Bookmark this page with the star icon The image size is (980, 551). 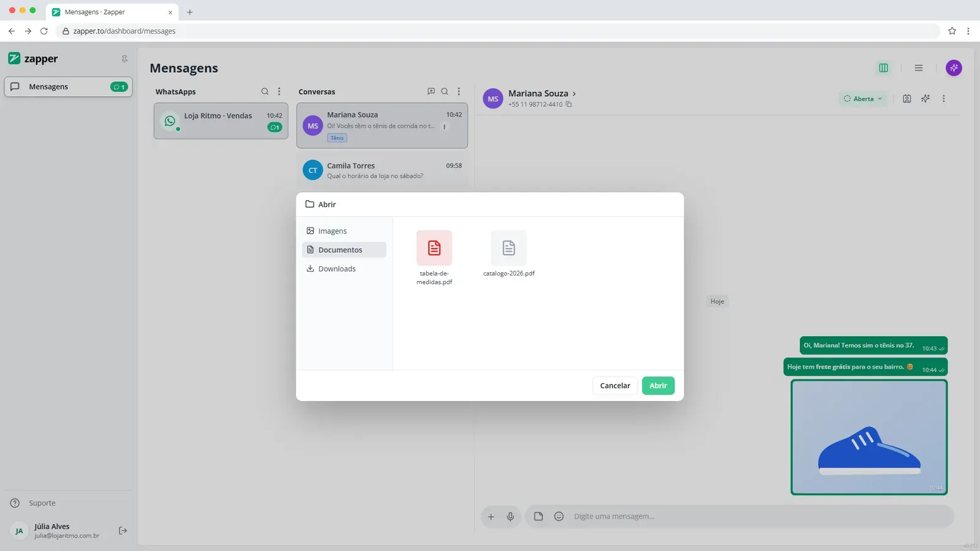click(952, 31)
